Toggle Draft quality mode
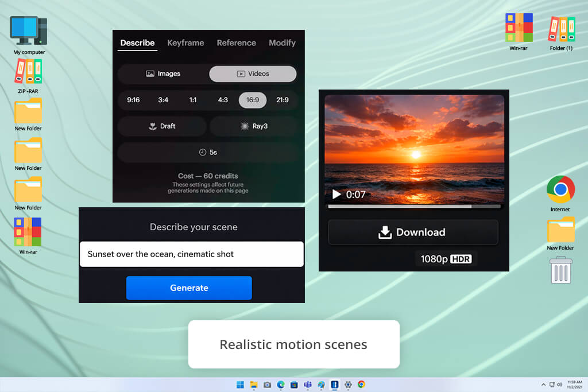588x392 pixels. [162, 126]
